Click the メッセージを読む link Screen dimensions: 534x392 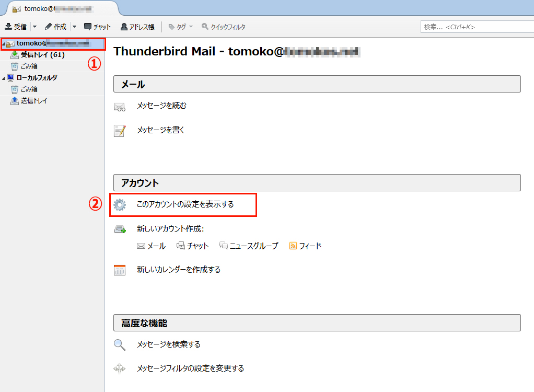(x=161, y=106)
